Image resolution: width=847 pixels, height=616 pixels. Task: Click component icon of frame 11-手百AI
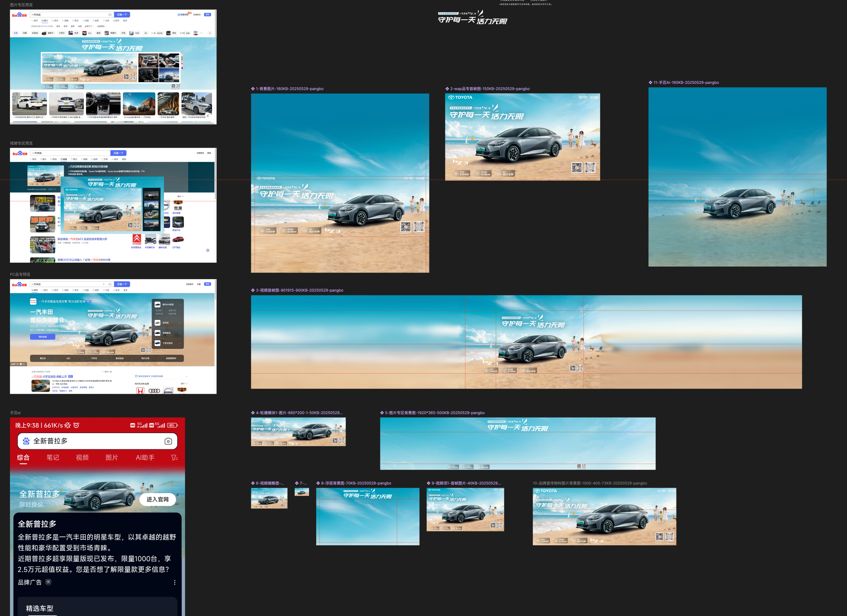(x=650, y=82)
